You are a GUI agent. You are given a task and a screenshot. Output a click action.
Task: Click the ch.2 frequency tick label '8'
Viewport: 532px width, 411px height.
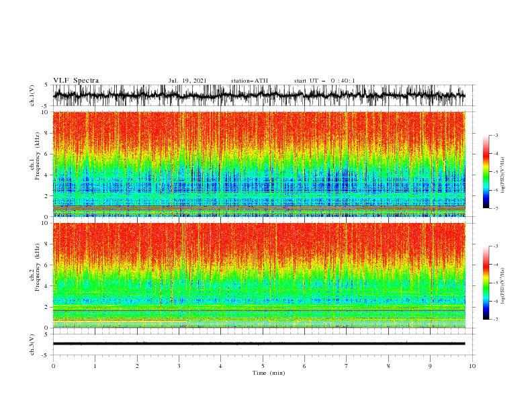pos(46,244)
